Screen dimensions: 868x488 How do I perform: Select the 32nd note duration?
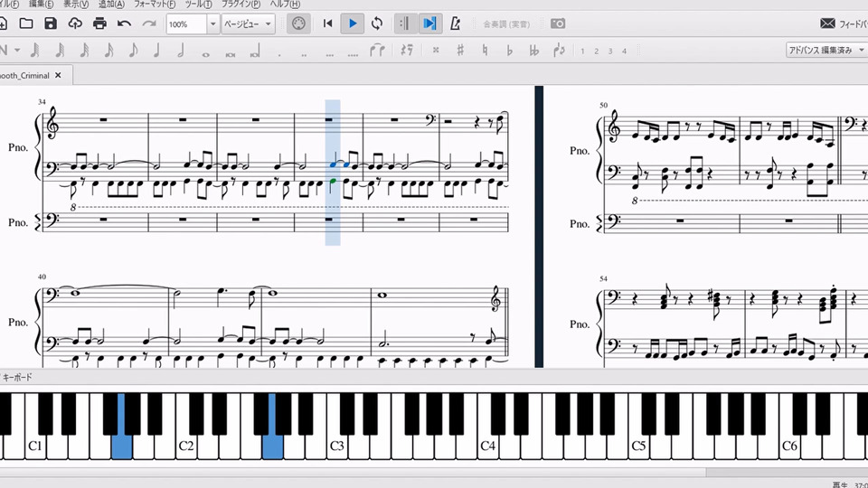tap(84, 51)
